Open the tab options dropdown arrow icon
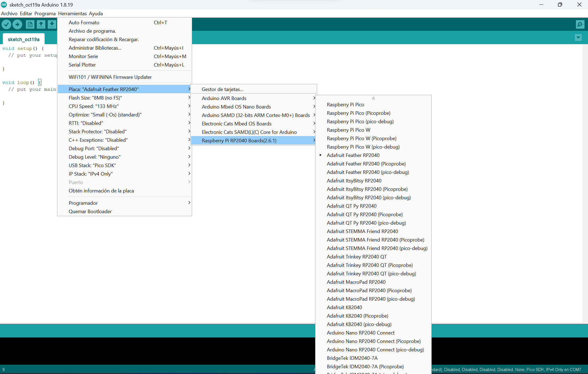 (x=578, y=38)
